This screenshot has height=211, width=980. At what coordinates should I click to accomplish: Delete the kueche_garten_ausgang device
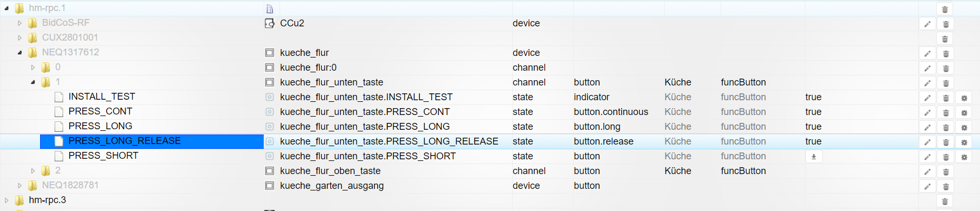(x=946, y=187)
